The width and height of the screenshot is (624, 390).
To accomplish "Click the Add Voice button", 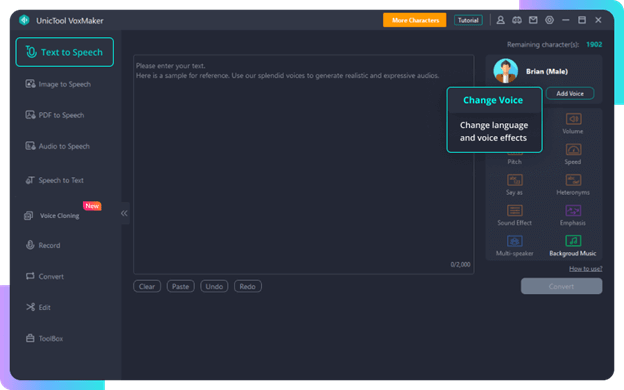I will tap(570, 94).
